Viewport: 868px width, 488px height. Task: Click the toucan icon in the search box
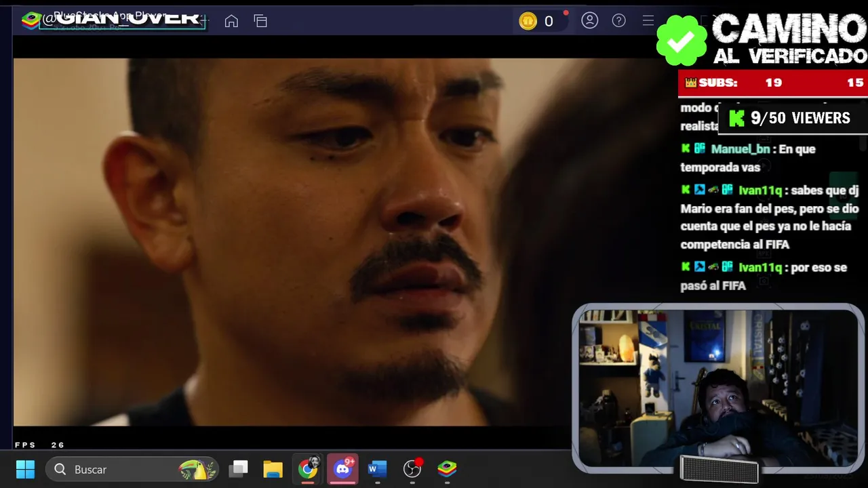(197, 469)
